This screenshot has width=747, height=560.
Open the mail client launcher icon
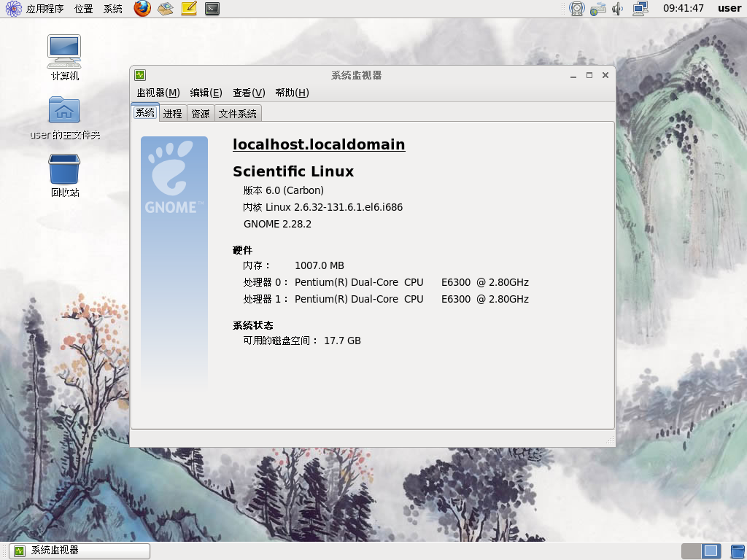click(166, 8)
